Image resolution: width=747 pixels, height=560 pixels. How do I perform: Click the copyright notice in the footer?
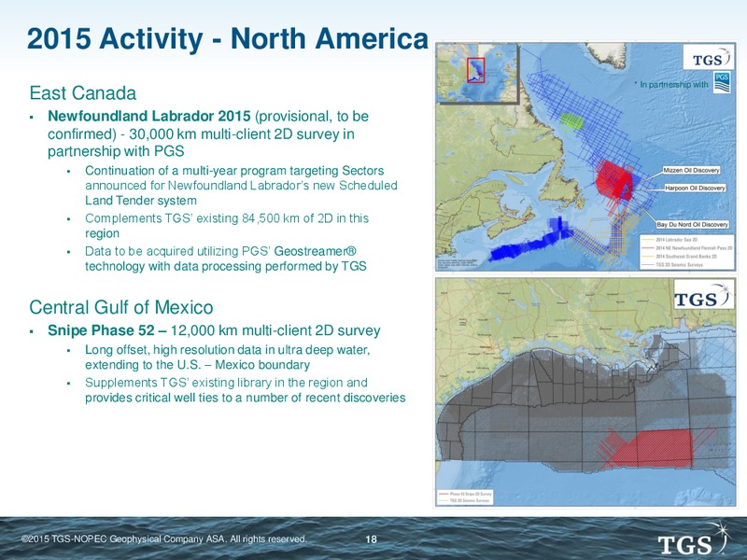coord(164,539)
